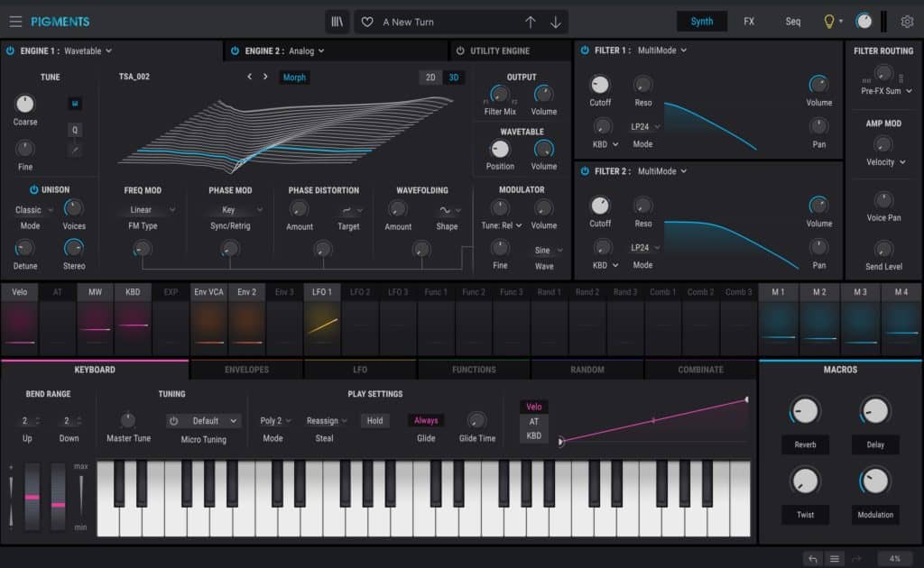924x568 pixels.
Task: Toggle Utility Engine power button
Action: pos(460,50)
